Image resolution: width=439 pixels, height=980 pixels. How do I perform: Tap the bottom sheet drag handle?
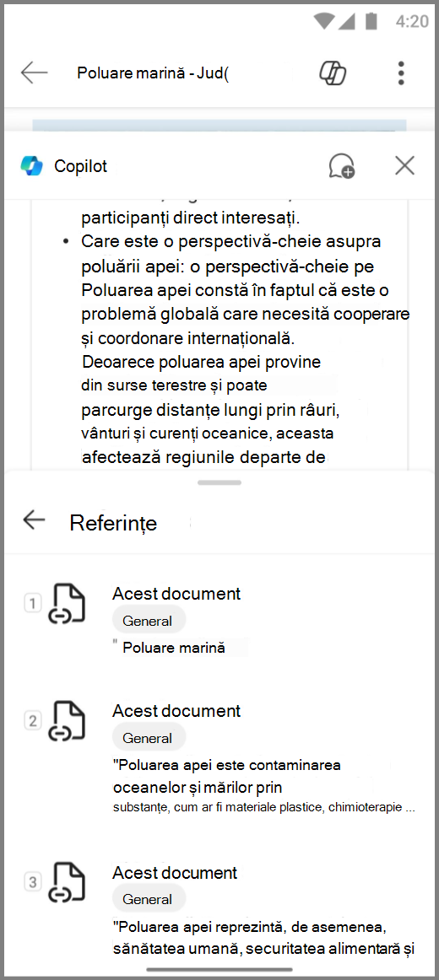(x=219, y=482)
